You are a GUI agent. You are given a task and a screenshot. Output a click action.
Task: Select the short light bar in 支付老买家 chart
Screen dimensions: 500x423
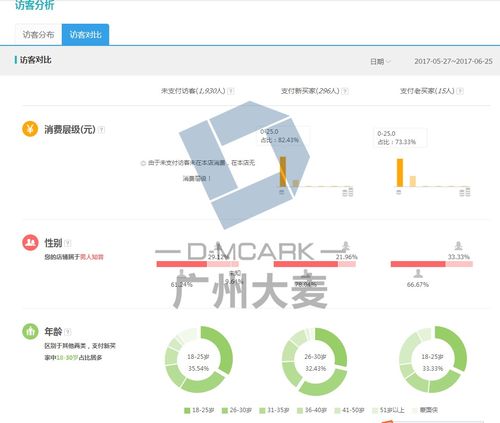413,181
